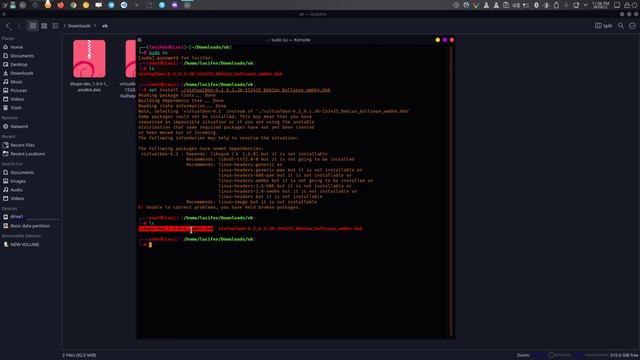The height and width of the screenshot is (360, 640).
Task: Open Telegram icon in top panel
Action: point(111,5)
